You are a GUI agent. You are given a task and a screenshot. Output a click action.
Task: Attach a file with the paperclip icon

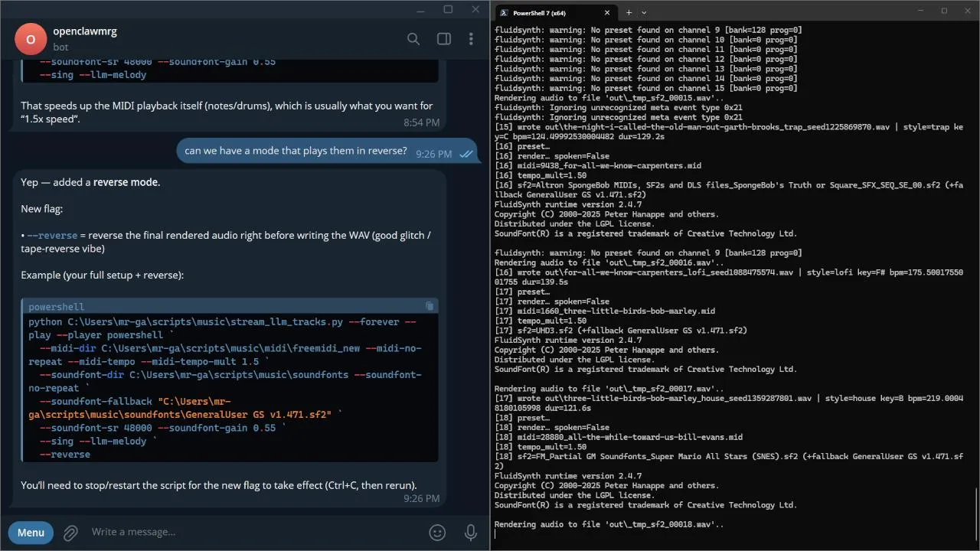coord(70,533)
